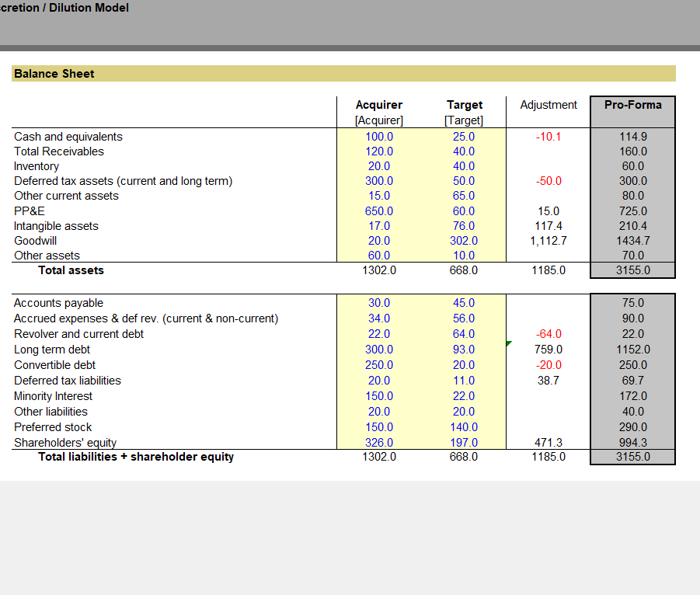Select Target accounts payable value 45.0
The width and height of the screenshot is (700, 595).
click(x=464, y=303)
